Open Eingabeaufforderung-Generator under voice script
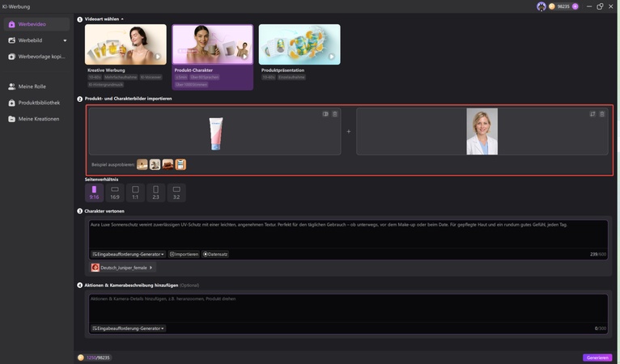This screenshot has height=364, width=620. (128, 254)
